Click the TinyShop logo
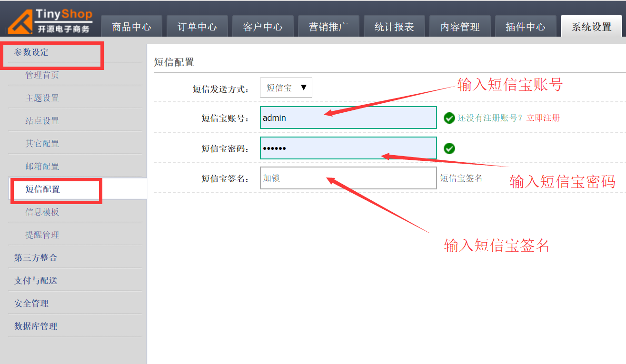The width and height of the screenshot is (626, 364). [50, 21]
